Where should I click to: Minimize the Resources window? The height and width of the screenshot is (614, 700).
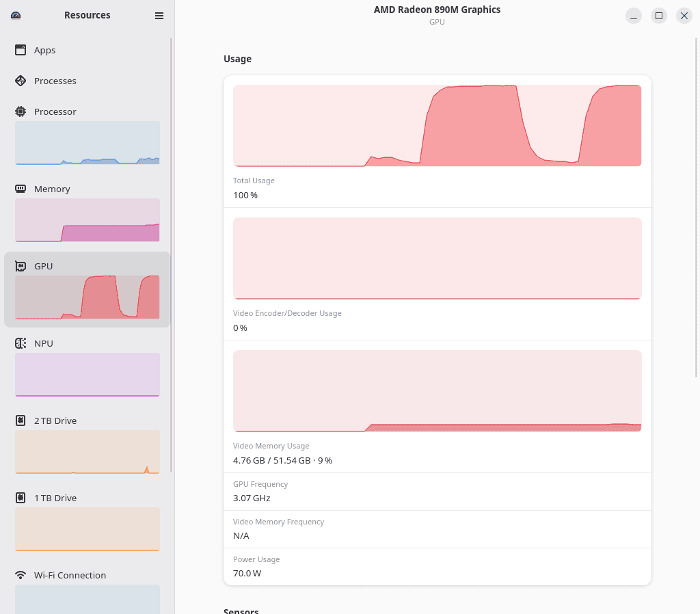point(634,16)
